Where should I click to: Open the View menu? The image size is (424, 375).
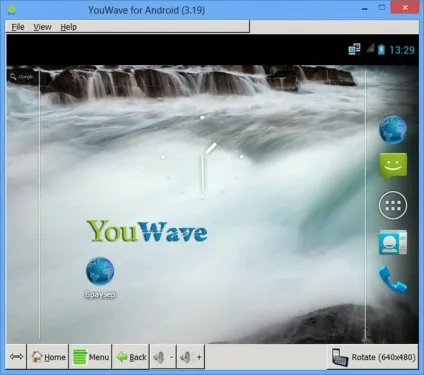[42, 27]
